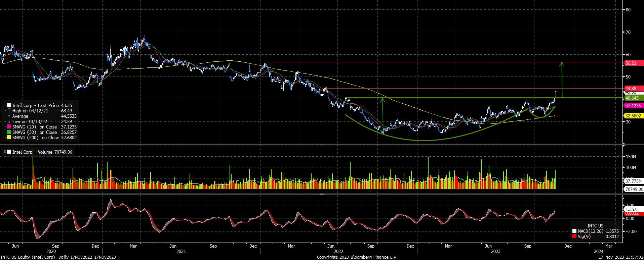Click the High marker icon in legend
The width and height of the screenshot is (644, 260).
(9, 111)
